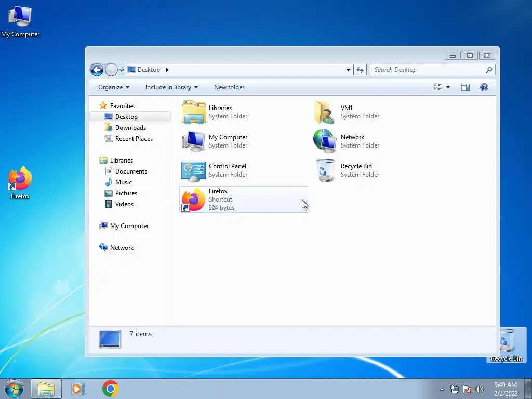Click Show desktop strip at taskbar end
The image size is (532, 399).
pos(528,389)
